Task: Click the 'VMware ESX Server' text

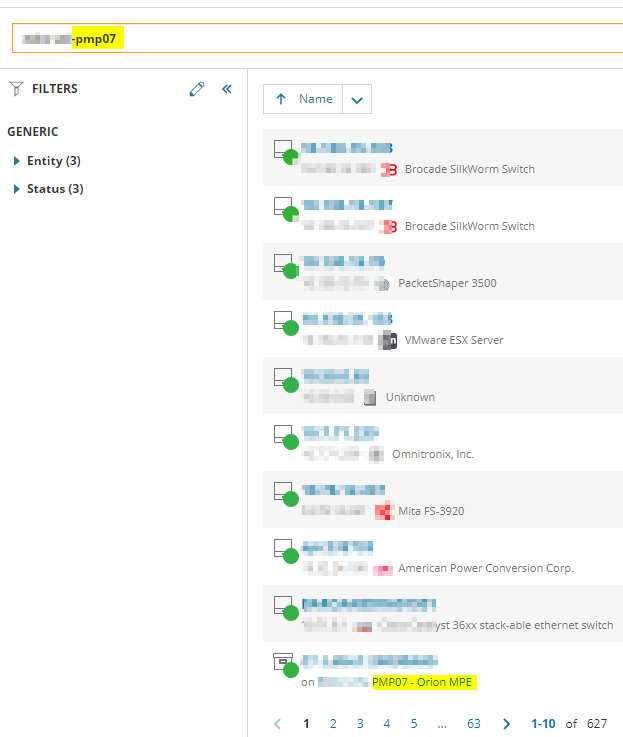Action: coord(454,340)
